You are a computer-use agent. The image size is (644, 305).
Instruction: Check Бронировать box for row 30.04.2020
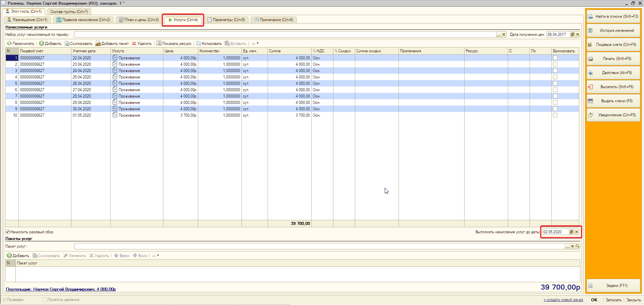coord(555,109)
